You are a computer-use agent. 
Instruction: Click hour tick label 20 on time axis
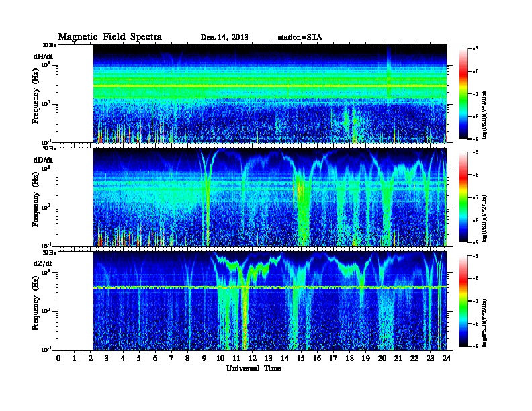tap(382, 358)
